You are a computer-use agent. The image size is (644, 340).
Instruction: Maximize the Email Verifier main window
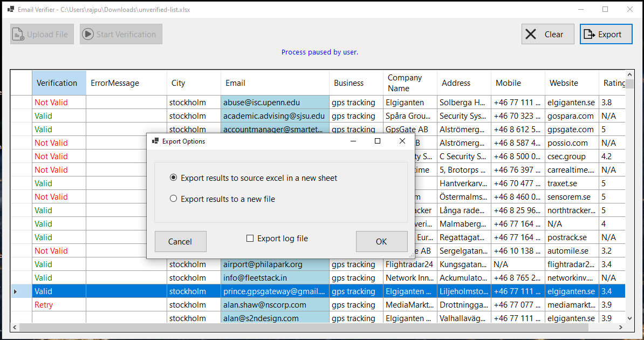[605, 9]
